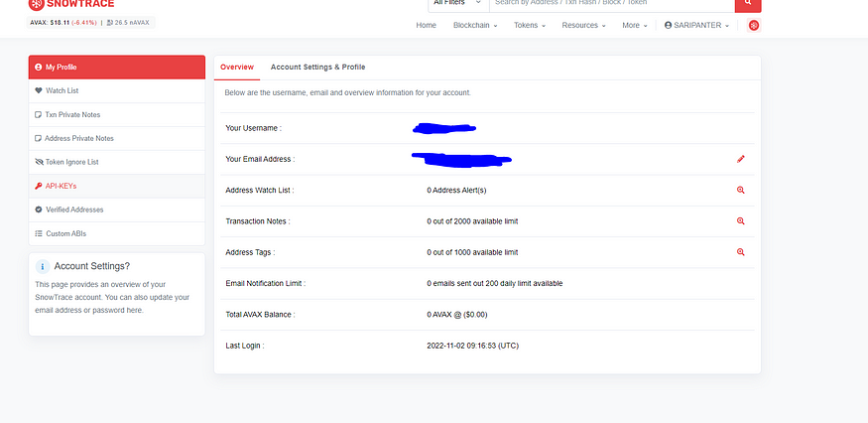The width and height of the screenshot is (868, 423).
Task: Click '0 out of 2000 available limit' text
Action: (x=473, y=221)
